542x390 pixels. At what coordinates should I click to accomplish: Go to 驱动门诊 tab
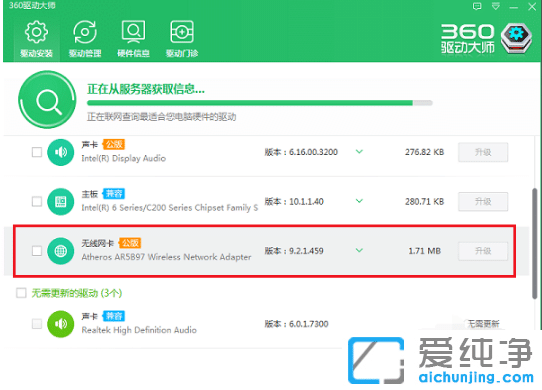(182, 39)
